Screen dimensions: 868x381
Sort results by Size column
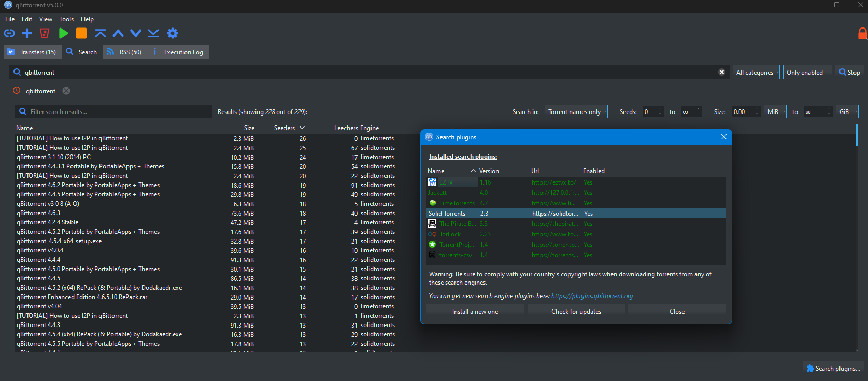(x=249, y=128)
